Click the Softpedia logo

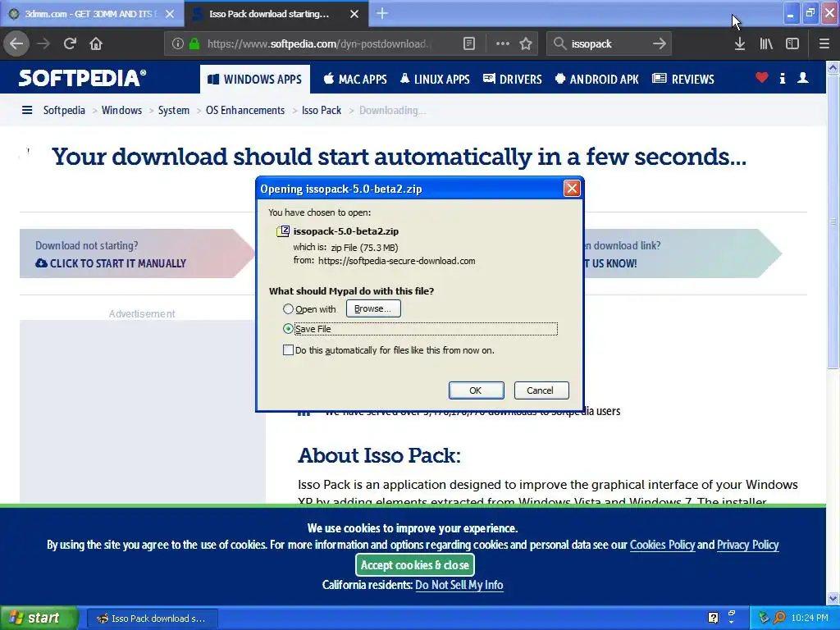click(82, 78)
